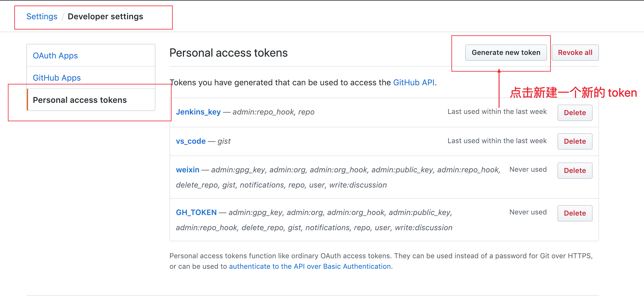Delete the Jenkins_key token
The height and width of the screenshot is (298, 644).
click(575, 113)
